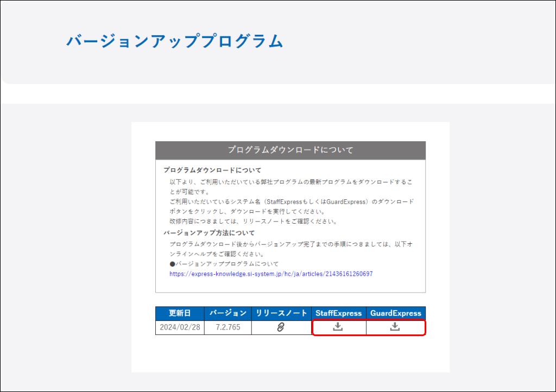Image resolution: width=556 pixels, height=392 pixels.
Task: Click the gray プログラムダウンロードについて banner
Action: tap(290, 150)
